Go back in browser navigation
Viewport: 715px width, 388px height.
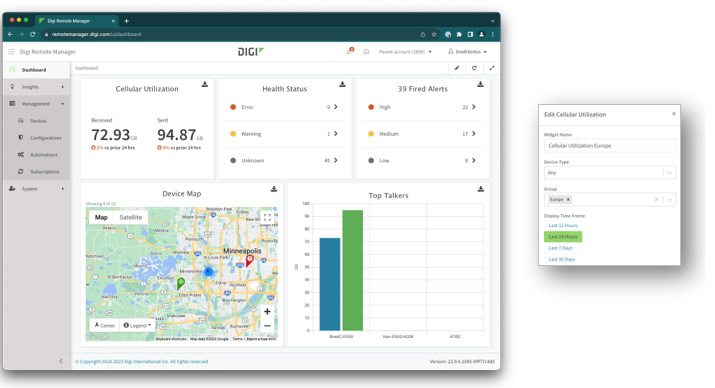coord(10,34)
